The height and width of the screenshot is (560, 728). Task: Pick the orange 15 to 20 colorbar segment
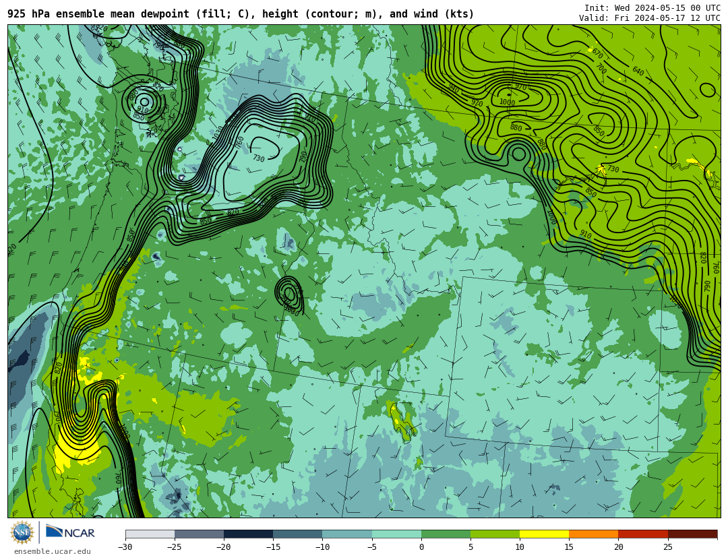pyautogui.click(x=594, y=534)
